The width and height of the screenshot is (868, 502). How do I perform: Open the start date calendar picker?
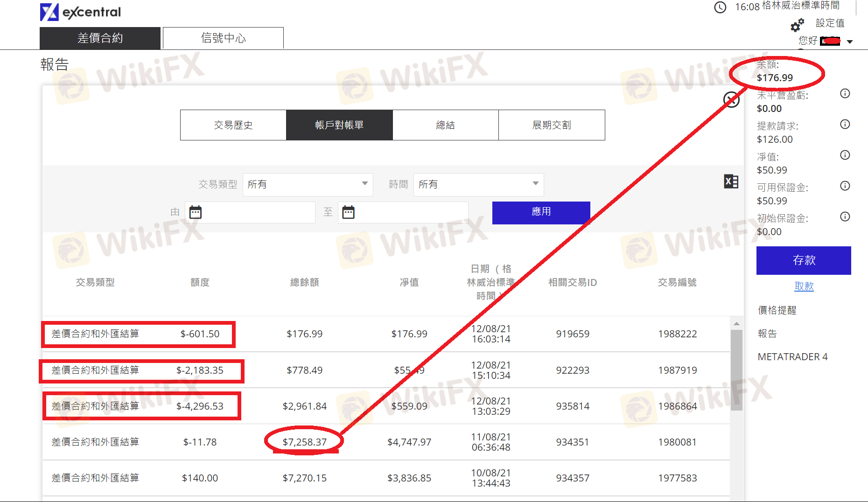[196, 212]
